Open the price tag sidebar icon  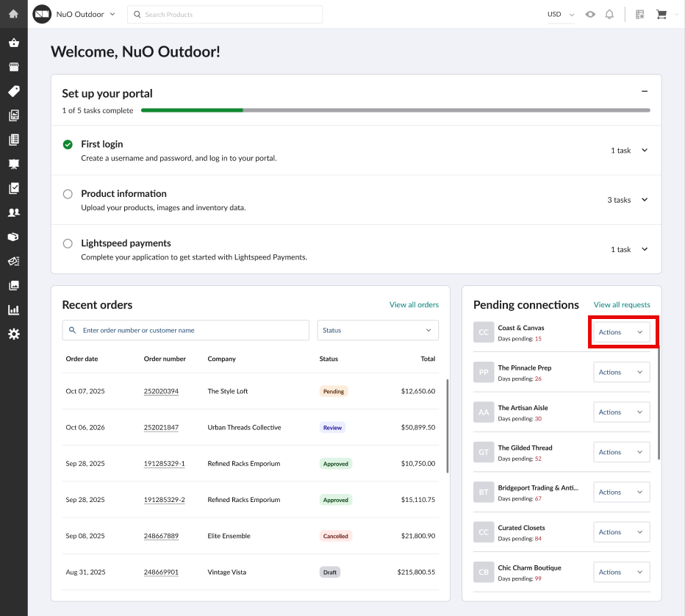(13, 91)
